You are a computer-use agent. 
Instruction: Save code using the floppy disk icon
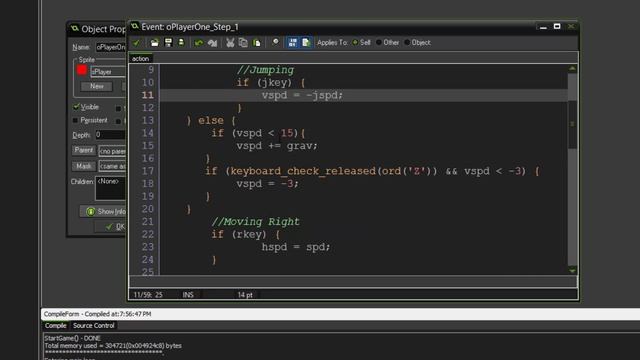coord(168,42)
